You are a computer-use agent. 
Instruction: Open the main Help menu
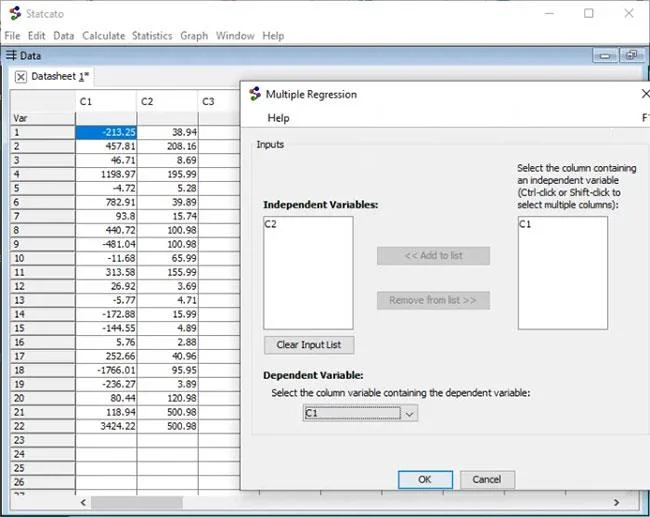(273, 36)
